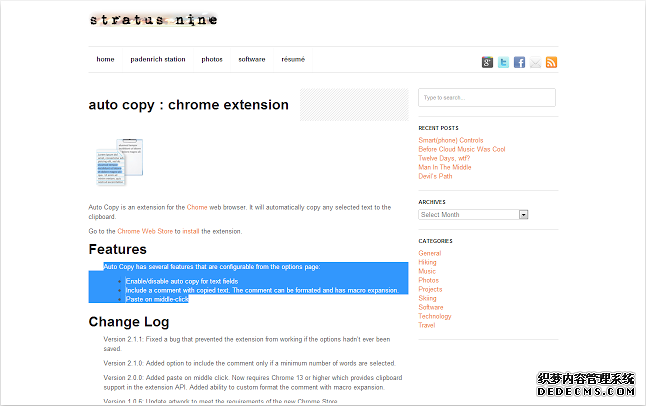Image resolution: width=646 pixels, height=406 pixels.
Task: Open the Travel category
Action: (x=427, y=325)
